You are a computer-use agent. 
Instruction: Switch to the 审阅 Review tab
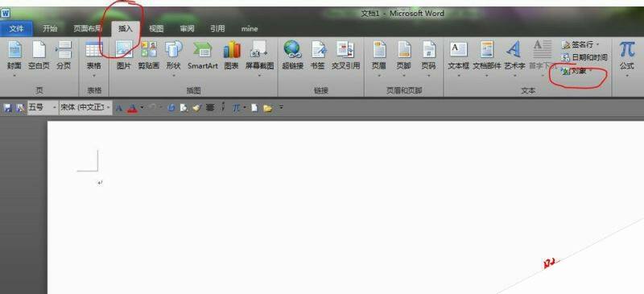click(187, 29)
